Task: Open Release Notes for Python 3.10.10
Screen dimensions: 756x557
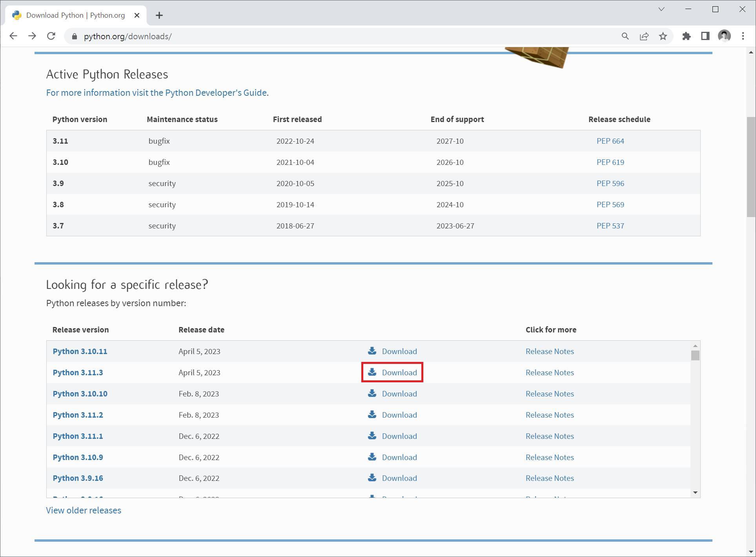Action: click(x=550, y=394)
